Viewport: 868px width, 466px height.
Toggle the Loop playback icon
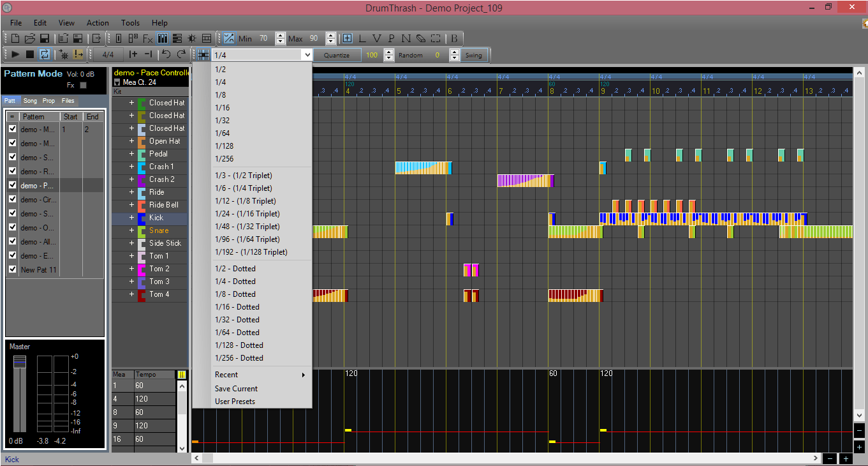pos(45,54)
